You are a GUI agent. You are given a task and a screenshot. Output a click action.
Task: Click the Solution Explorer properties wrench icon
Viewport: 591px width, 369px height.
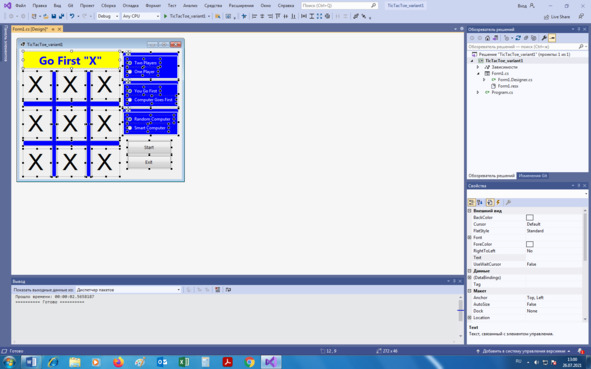click(x=544, y=38)
